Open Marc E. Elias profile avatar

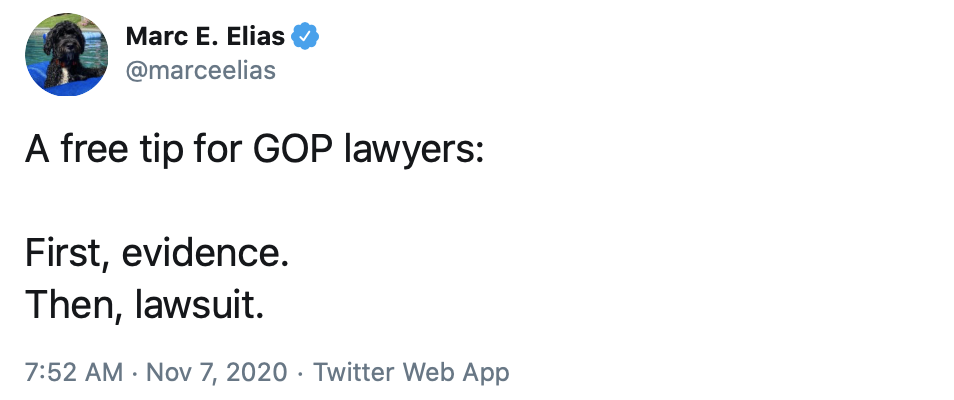(66, 55)
